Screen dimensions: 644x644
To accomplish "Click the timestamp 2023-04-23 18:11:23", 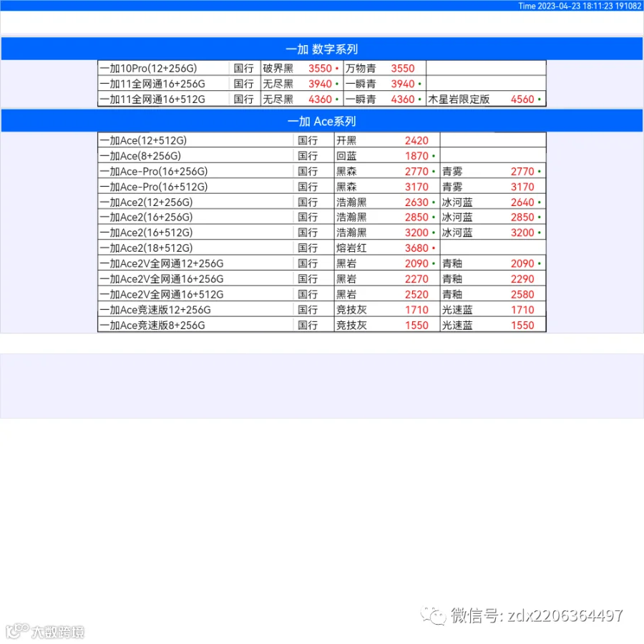I will click(x=575, y=6).
